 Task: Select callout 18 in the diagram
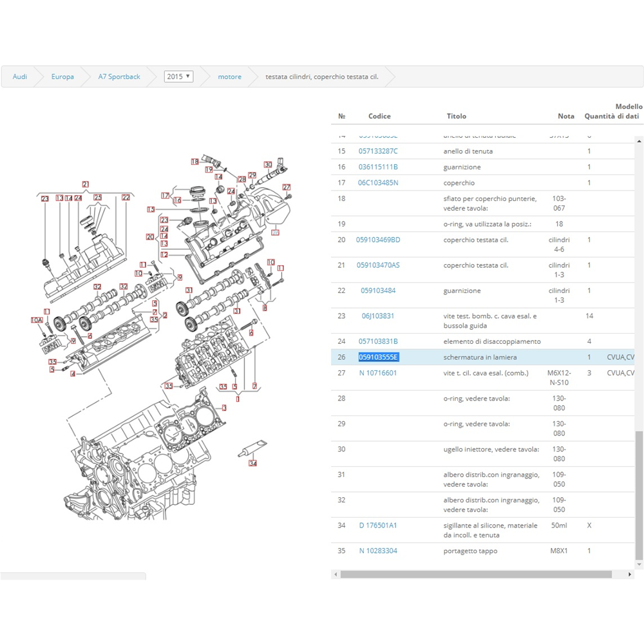(194, 162)
